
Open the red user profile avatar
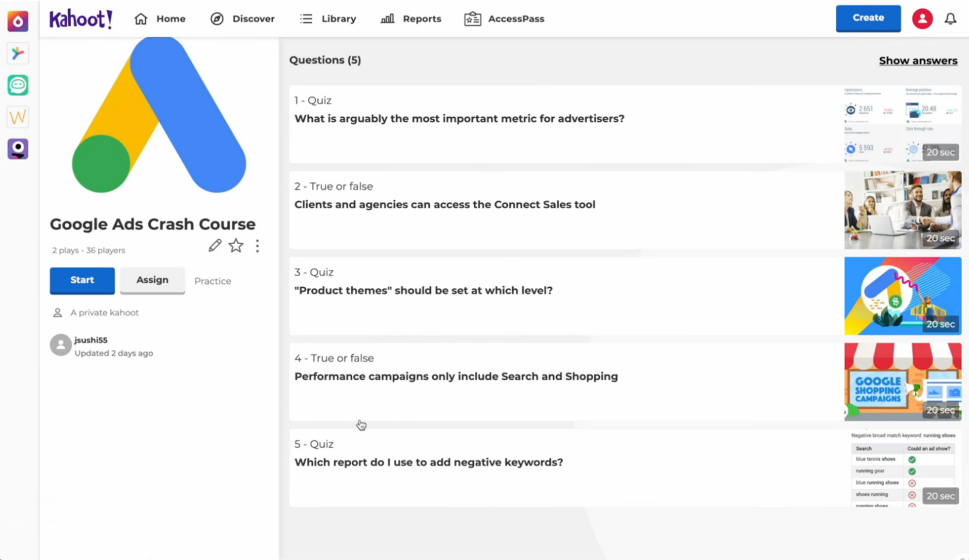(922, 19)
